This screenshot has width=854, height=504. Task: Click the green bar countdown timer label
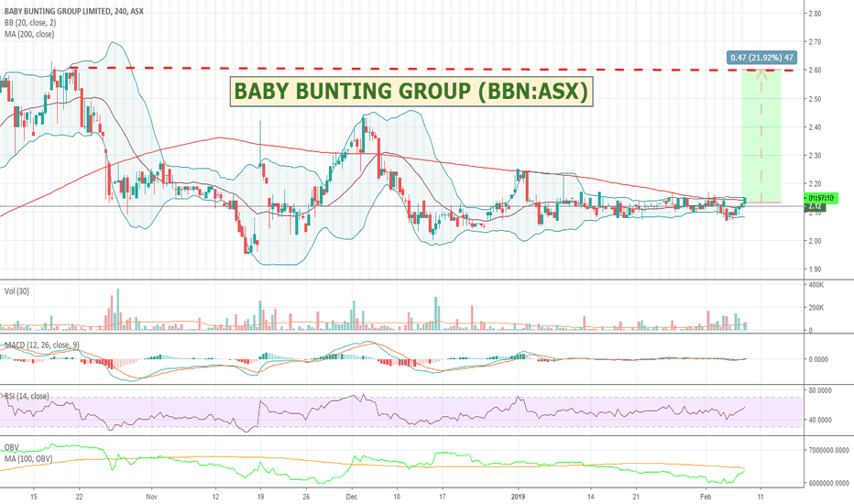(x=821, y=198)
